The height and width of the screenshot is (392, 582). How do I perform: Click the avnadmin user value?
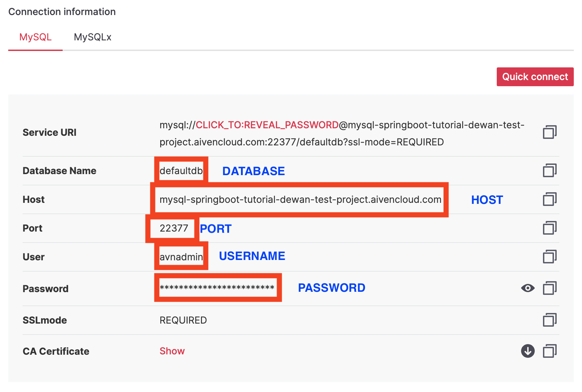[x=181, y=257]
